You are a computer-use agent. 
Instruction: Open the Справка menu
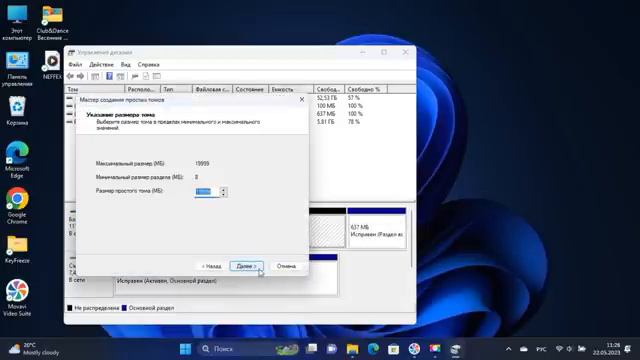[x=149, y=64]
